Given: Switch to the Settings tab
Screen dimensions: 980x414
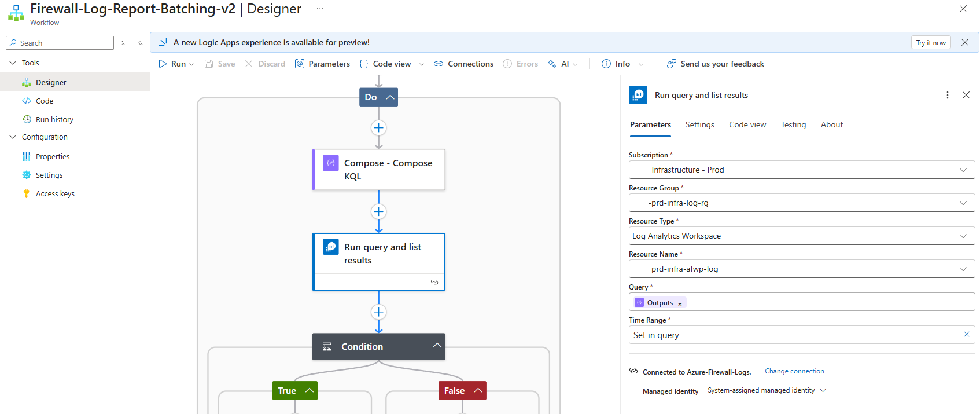Looking at the screenshot, I should (x=699, y=124).
